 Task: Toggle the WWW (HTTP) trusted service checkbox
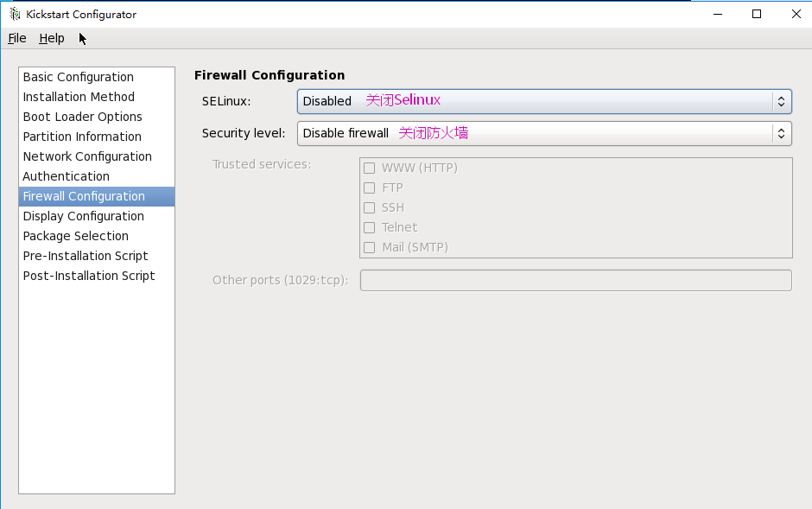point(369,168)
